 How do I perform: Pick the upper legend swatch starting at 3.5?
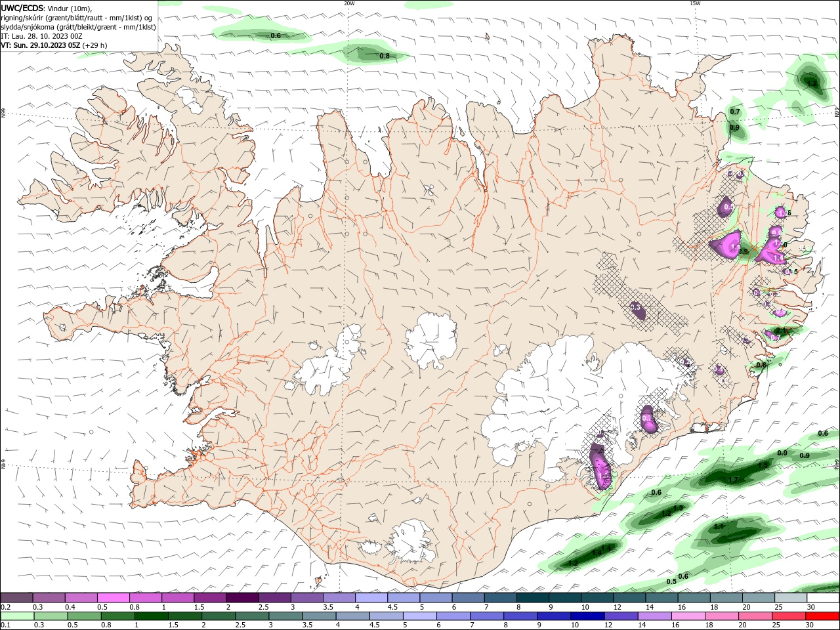pyautogui.click(x=339, y=598)
